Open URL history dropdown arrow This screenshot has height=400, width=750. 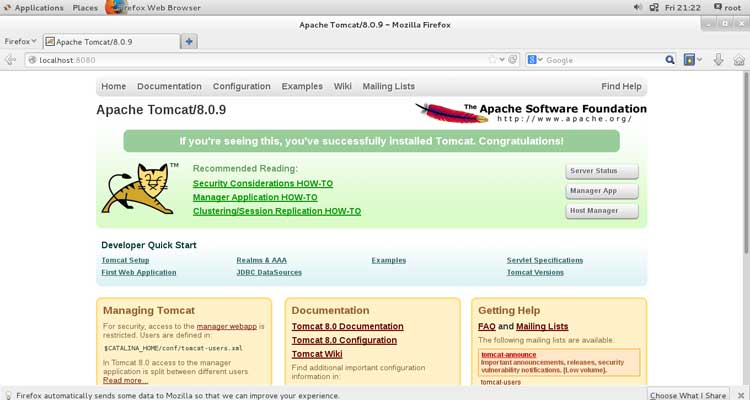coord(502,60)
